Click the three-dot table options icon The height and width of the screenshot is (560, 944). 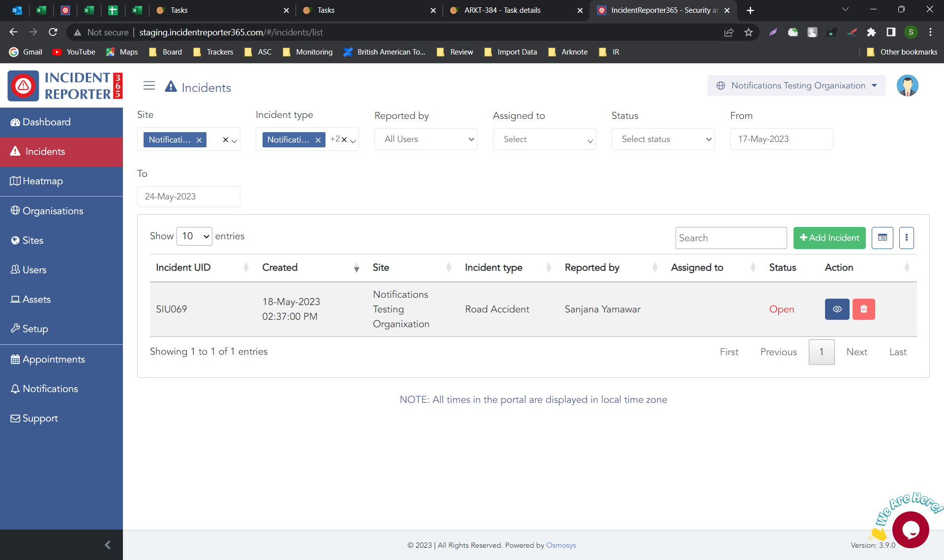[x=906, y=238]
